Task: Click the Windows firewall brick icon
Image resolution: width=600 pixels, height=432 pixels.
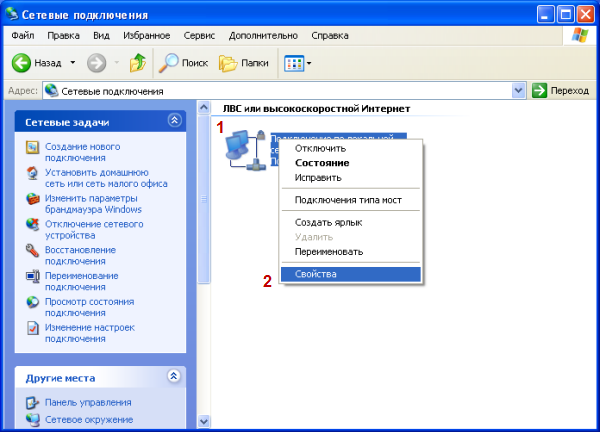Action: point(32,199)
